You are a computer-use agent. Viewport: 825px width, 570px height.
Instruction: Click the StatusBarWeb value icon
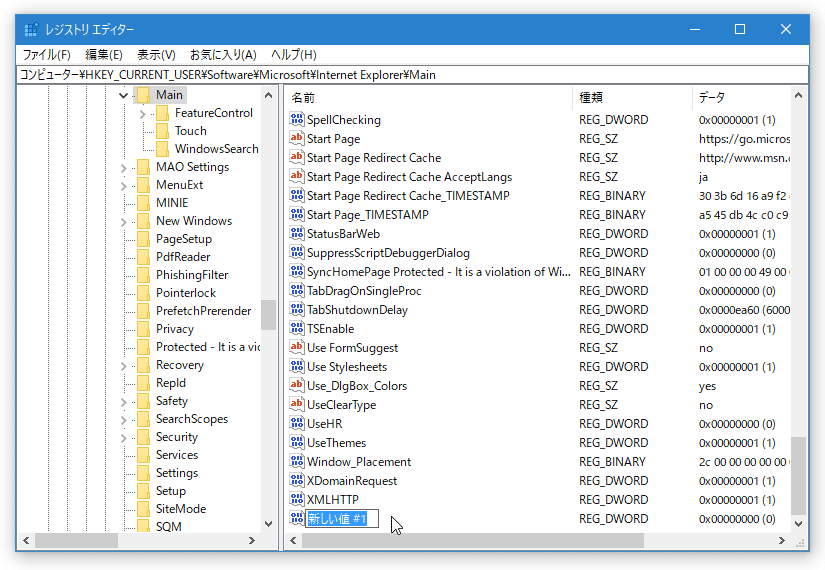pyautogui.click(x=297, y=233)
